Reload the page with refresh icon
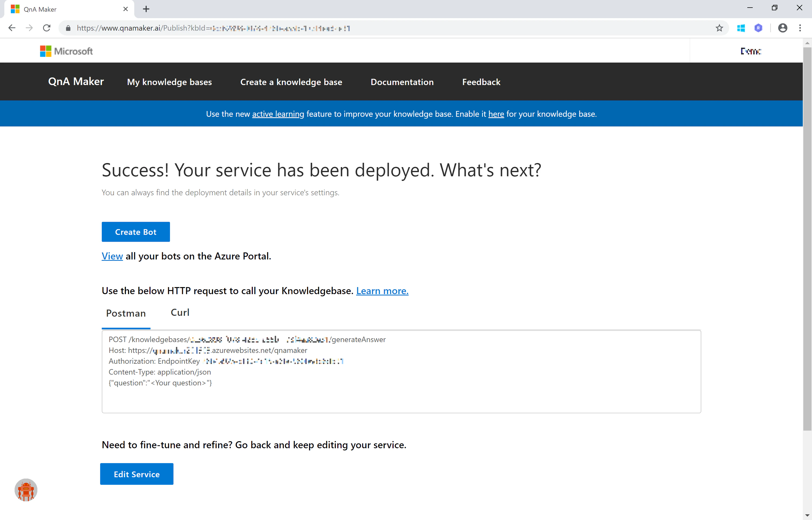The height and width of the screenshot is (520, 812). [x=47, y=28]
